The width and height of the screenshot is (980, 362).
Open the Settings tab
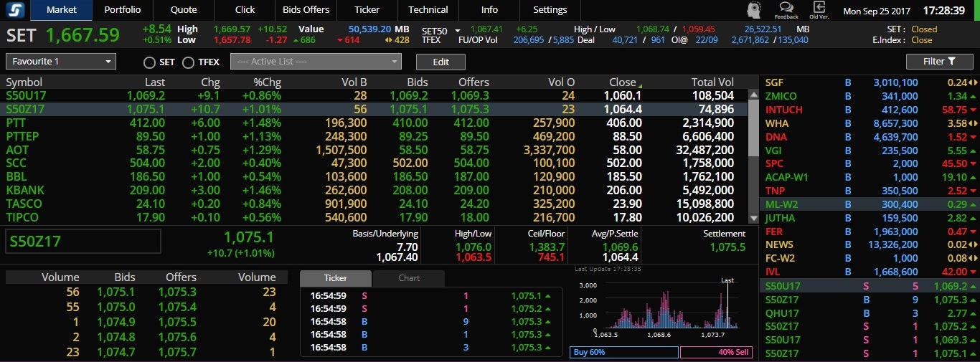pyautogui.click(x=550, y=10)
